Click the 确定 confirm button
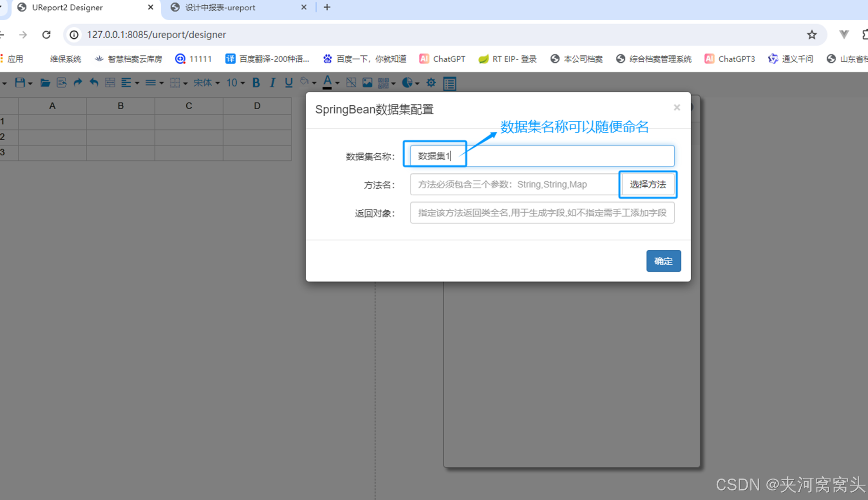 (x=663, y=261)
